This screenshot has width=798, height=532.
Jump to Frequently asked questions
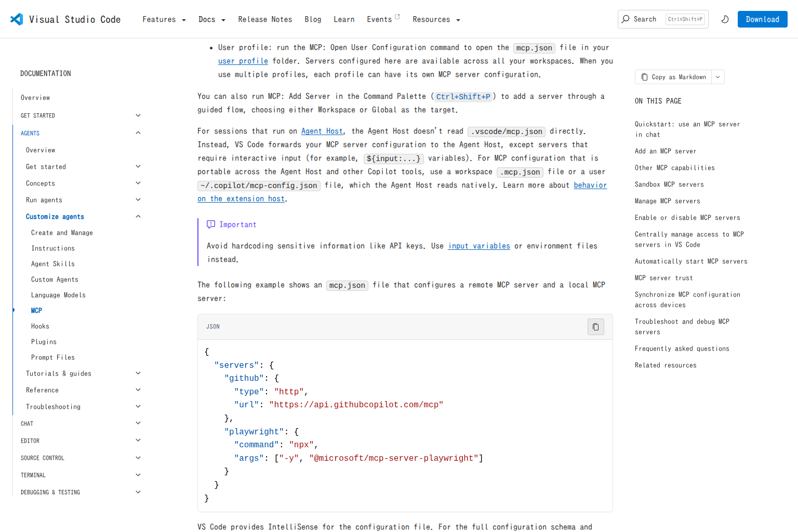682,349
